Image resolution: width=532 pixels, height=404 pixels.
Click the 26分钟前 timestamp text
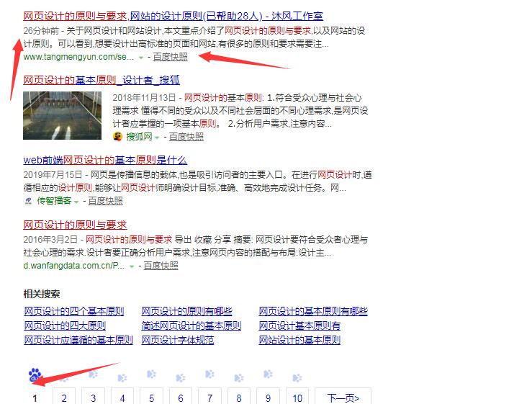point(41,31)
